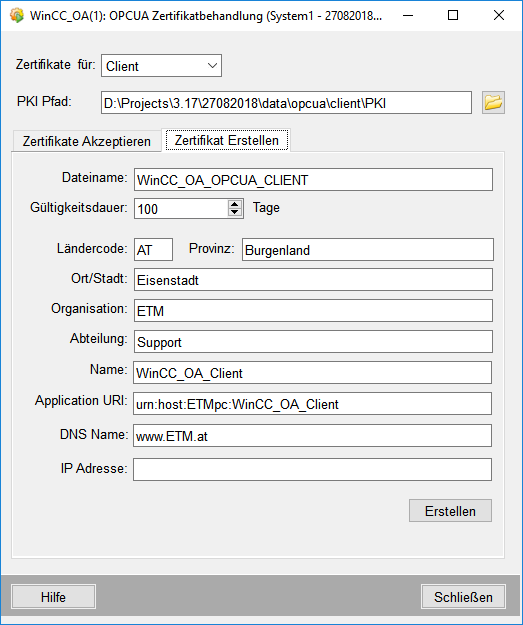Focus the PKI Pfad input field
523x625 pixels.
click(x=286, y=103)
